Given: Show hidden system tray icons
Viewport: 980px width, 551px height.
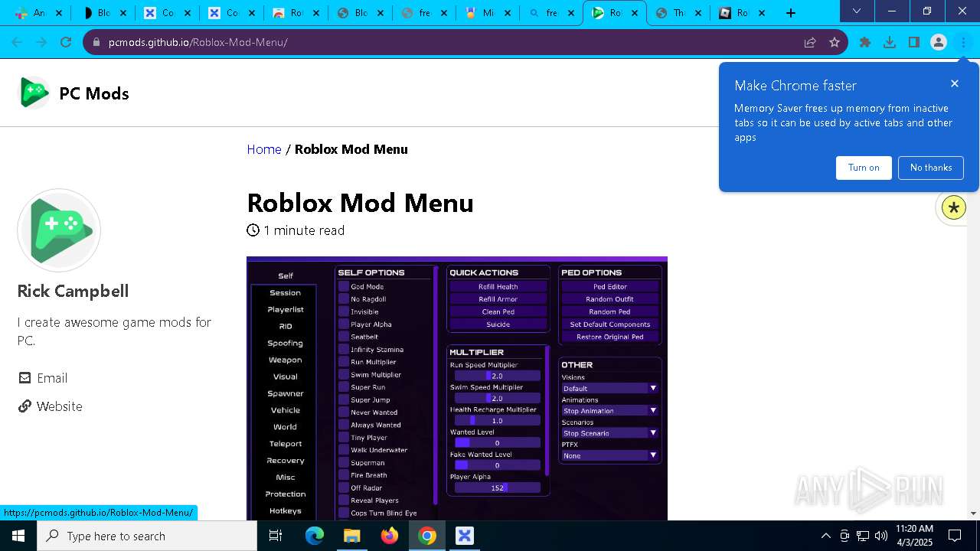Looking at the screenshot, I should pos(825,536).
